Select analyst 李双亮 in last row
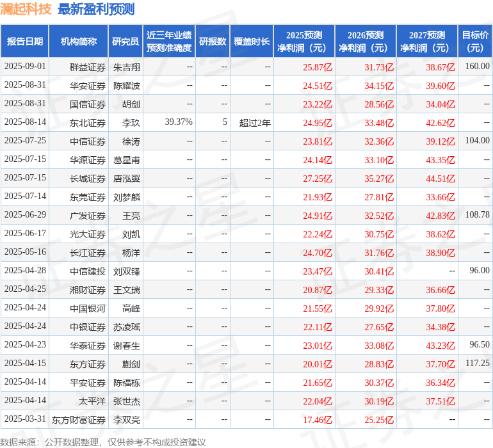Image resolution: width=493 pixels, height=448 pixels. [x=127, y=420]
